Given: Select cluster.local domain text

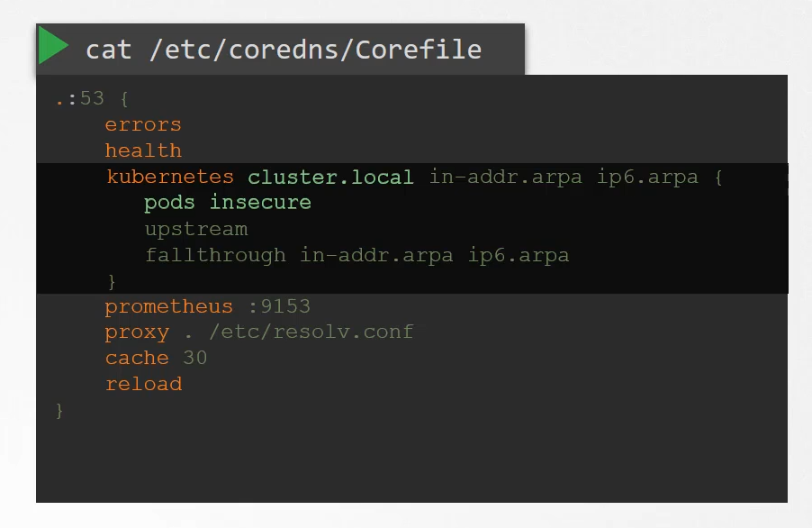Looking at the screenshot, I should (330, 177).
